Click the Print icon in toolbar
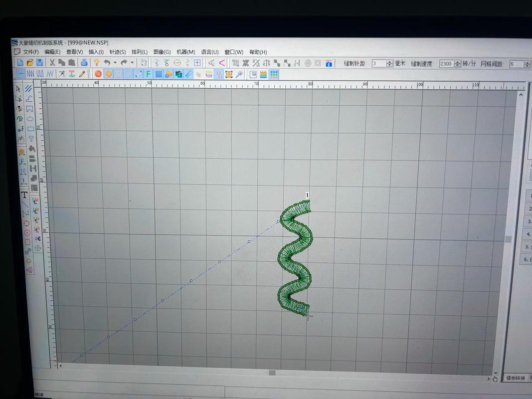The width and height of the screenshot is (532, 399). 84,63
